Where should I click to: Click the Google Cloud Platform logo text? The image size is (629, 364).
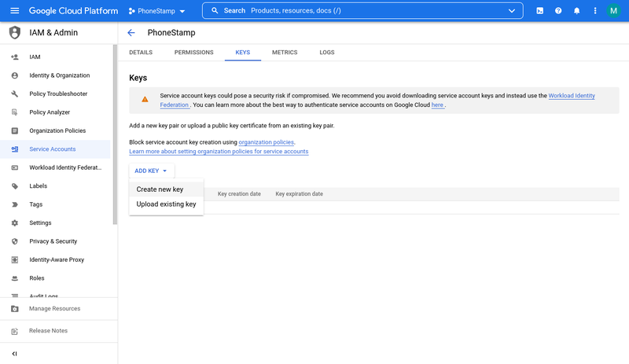[73, 11]
